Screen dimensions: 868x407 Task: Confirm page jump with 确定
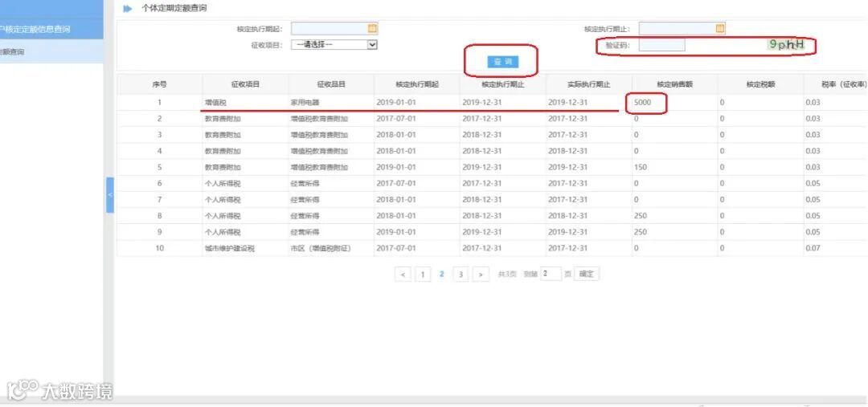pos(586,274)
